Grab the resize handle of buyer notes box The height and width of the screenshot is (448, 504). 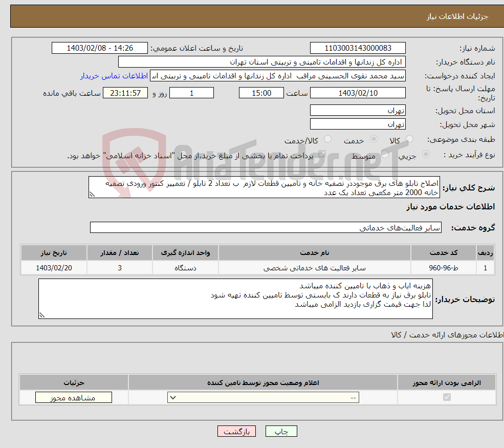pos(42,315)
